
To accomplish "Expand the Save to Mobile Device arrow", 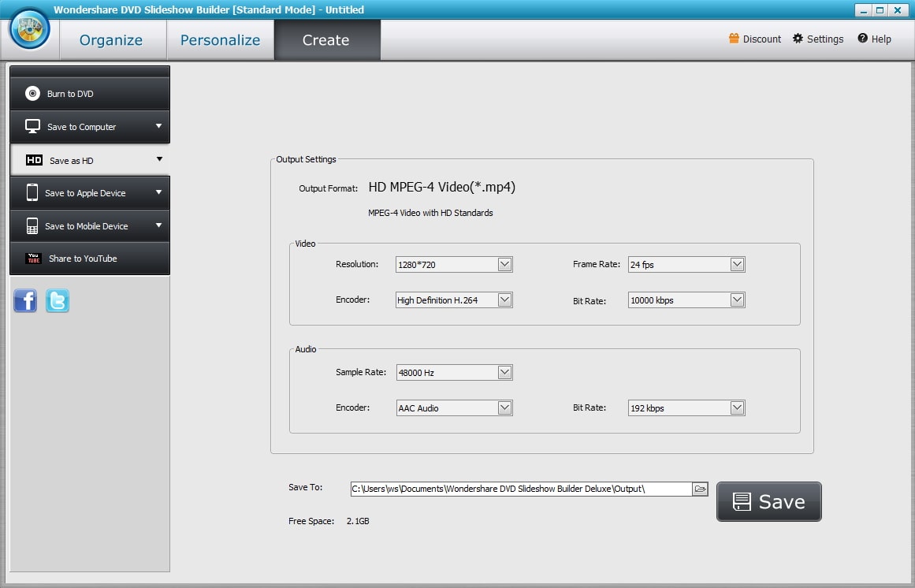I will tap(158, 225).
